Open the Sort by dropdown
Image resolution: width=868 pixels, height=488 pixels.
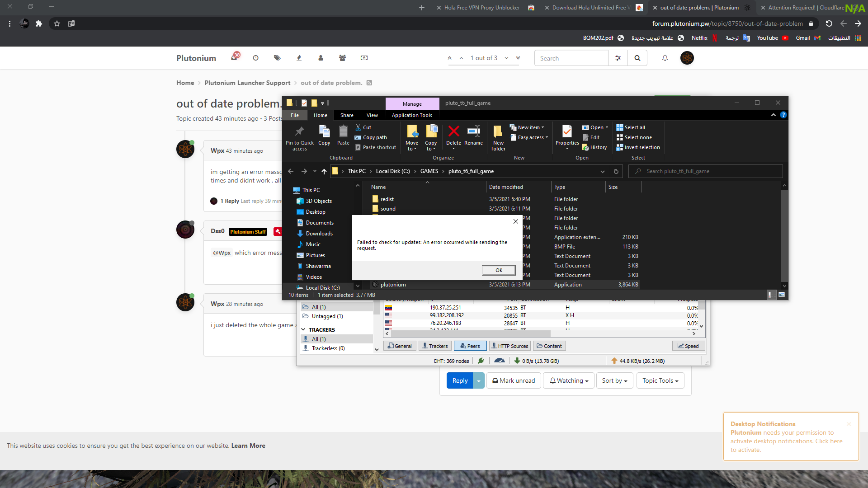614,380
